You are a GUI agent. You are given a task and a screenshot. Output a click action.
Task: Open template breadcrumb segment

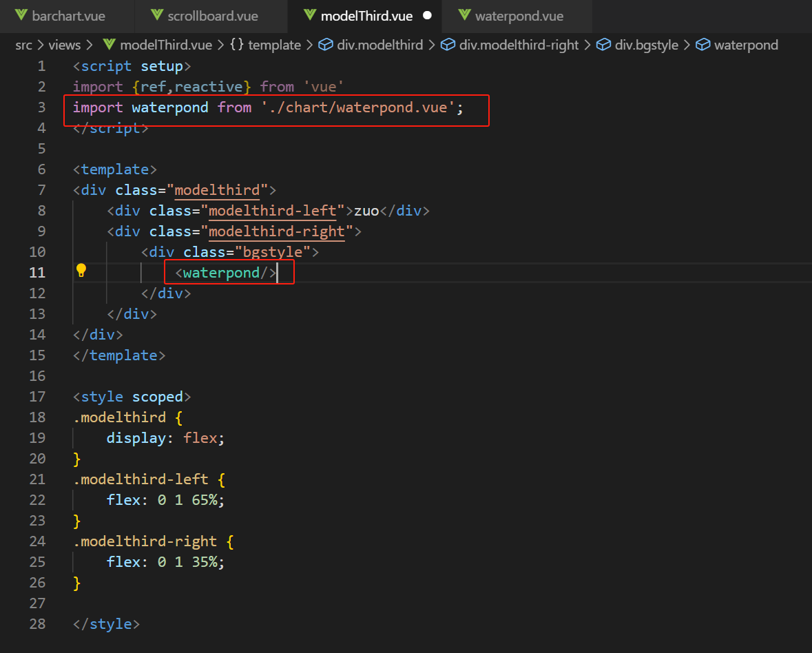[x=275, y=45]
